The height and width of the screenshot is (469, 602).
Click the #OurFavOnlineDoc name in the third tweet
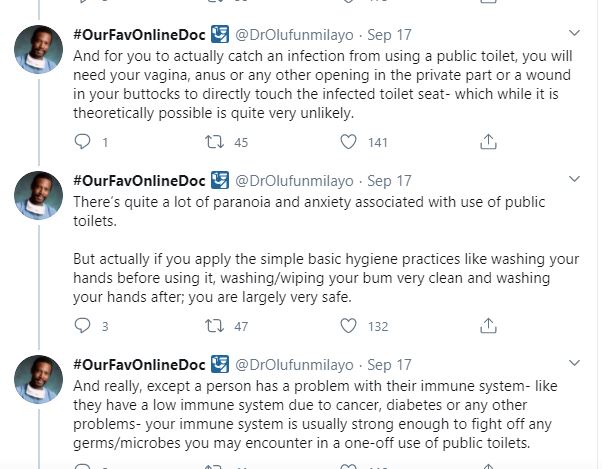pyautogui.click(x=141, y=365)
